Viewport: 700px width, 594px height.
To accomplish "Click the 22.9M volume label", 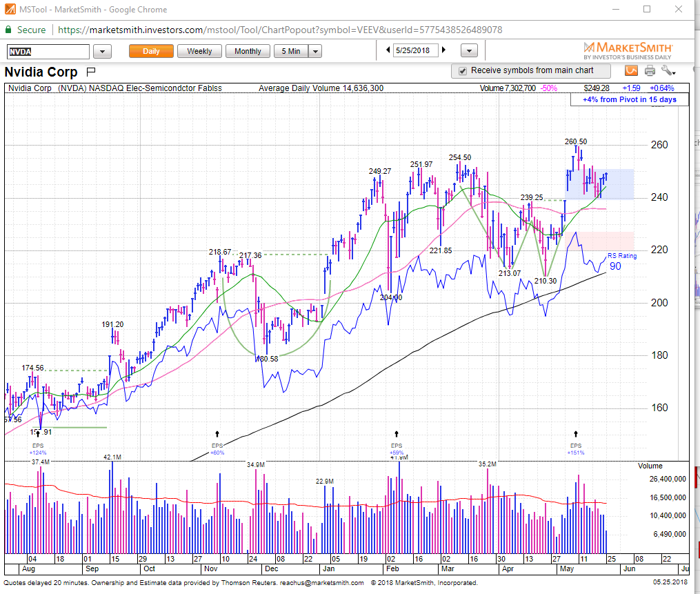I will pos(325,482).
